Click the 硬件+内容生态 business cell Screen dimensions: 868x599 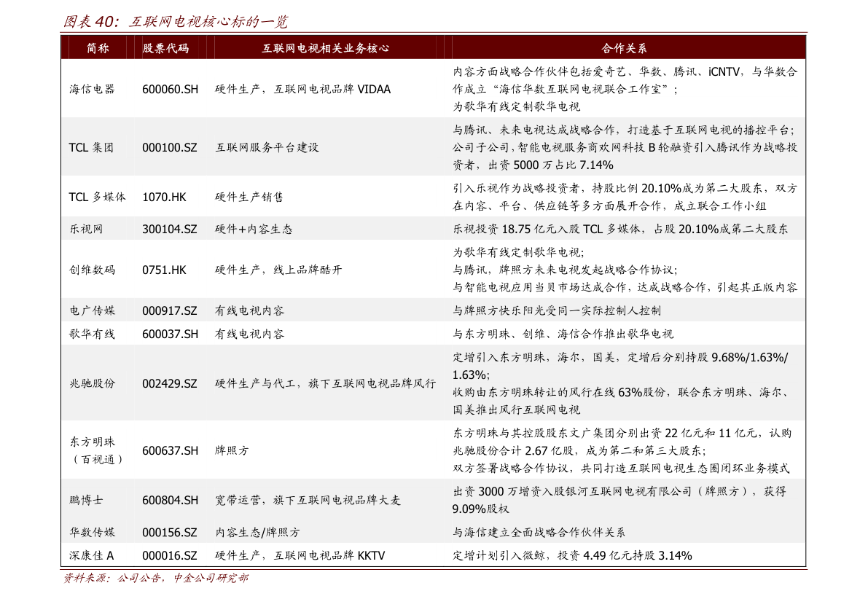(254, 229)
